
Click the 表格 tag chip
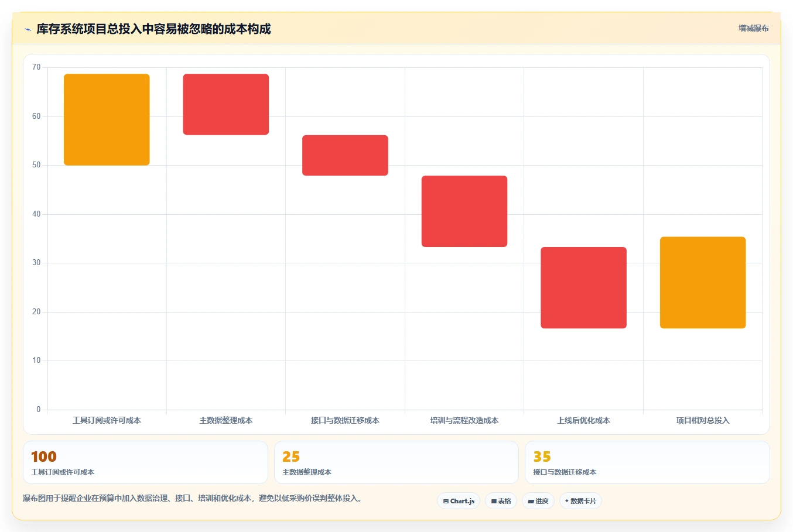click(x=501, y=501)
